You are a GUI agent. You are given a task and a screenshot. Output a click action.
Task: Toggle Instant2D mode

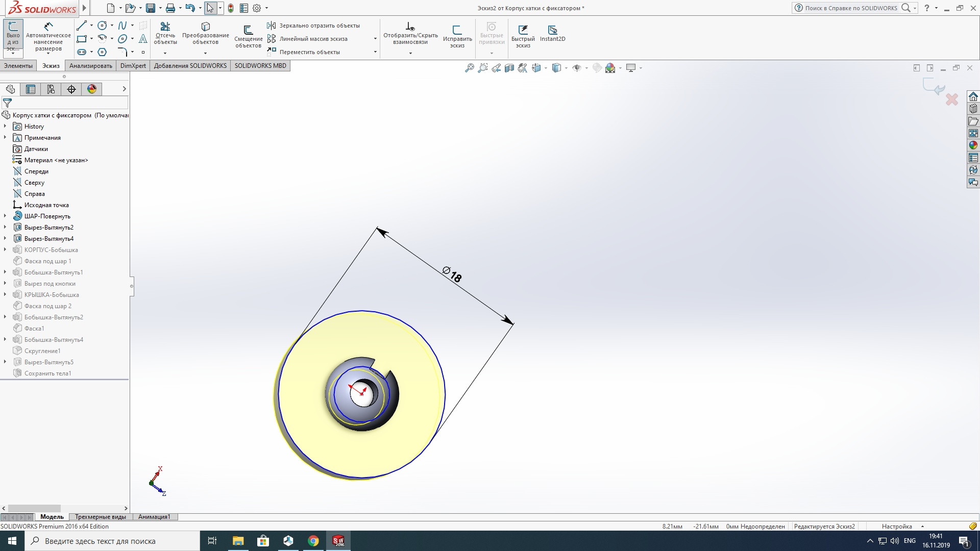(553, 34)
